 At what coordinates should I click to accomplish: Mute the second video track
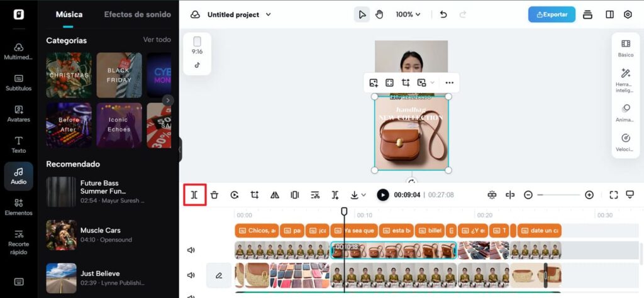(x=191, y=275)
